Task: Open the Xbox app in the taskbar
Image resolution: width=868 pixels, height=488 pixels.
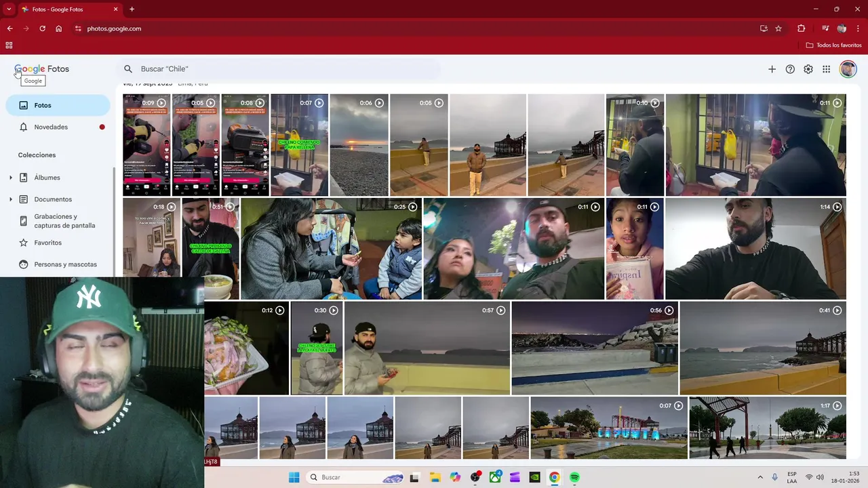Action: [495, 477]
